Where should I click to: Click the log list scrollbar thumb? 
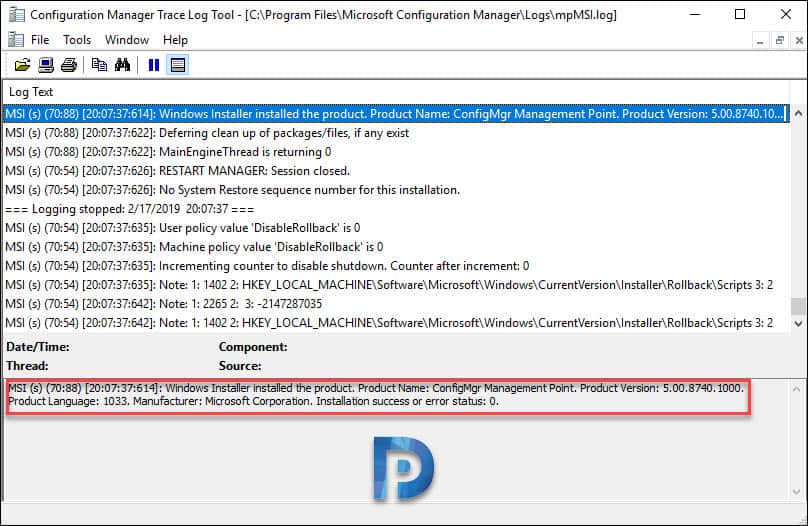[798, 306]
